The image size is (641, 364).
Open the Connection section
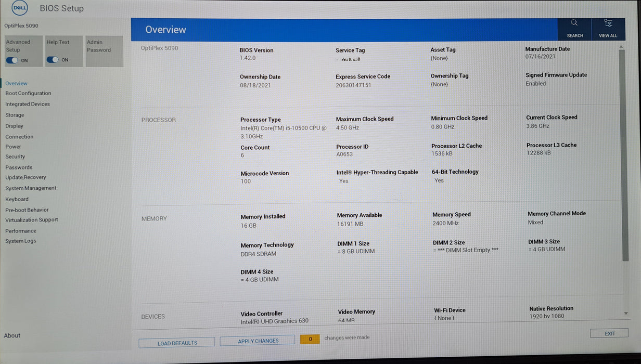(19, 137)
